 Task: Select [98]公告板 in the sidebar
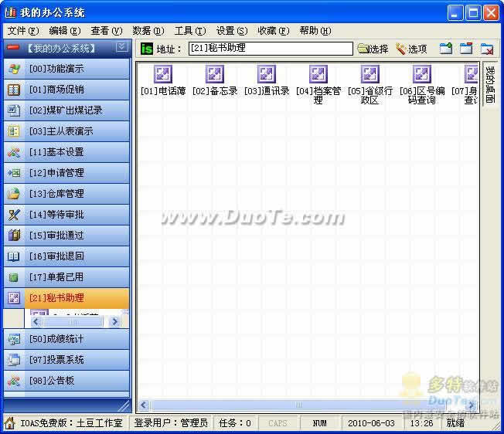[66, 381]
